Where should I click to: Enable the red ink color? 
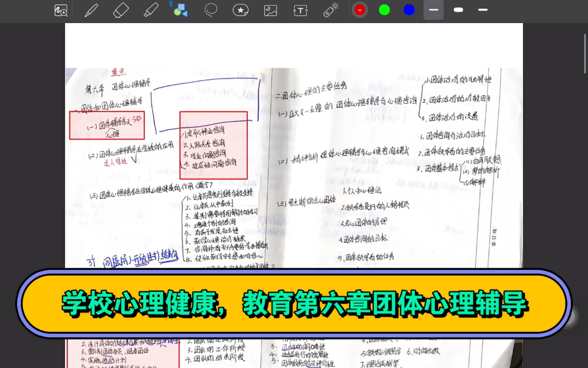pos(360,10)
